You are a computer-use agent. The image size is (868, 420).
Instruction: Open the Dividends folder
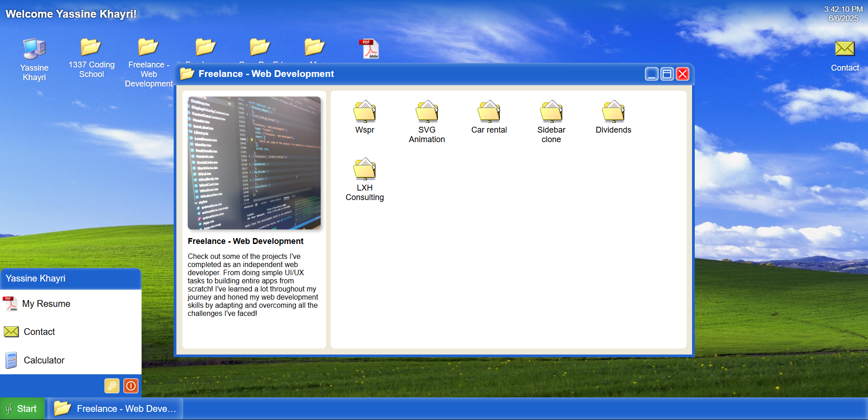(x=613, y=117)
